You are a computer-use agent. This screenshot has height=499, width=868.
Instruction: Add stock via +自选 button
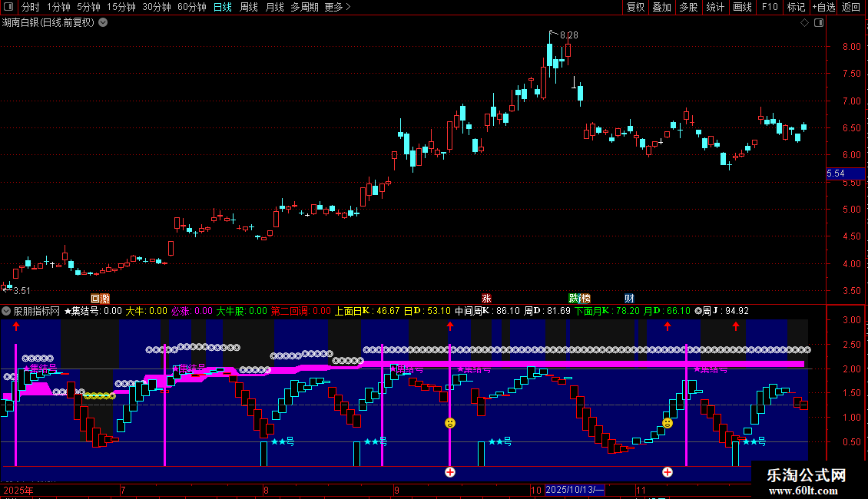823,7
